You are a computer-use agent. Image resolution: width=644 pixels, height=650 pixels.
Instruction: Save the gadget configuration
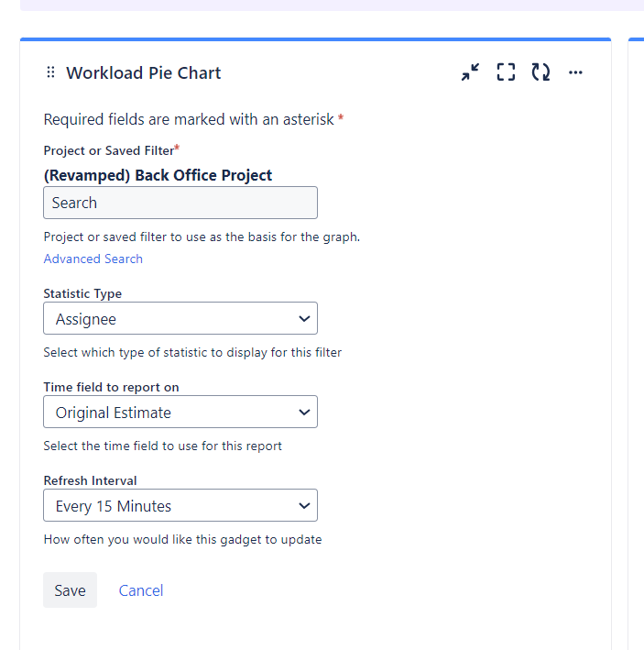[x=70, y=590]
